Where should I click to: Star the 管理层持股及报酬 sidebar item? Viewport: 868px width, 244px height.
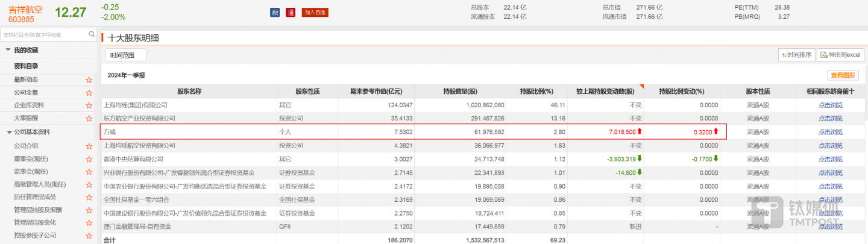[89, 210]
